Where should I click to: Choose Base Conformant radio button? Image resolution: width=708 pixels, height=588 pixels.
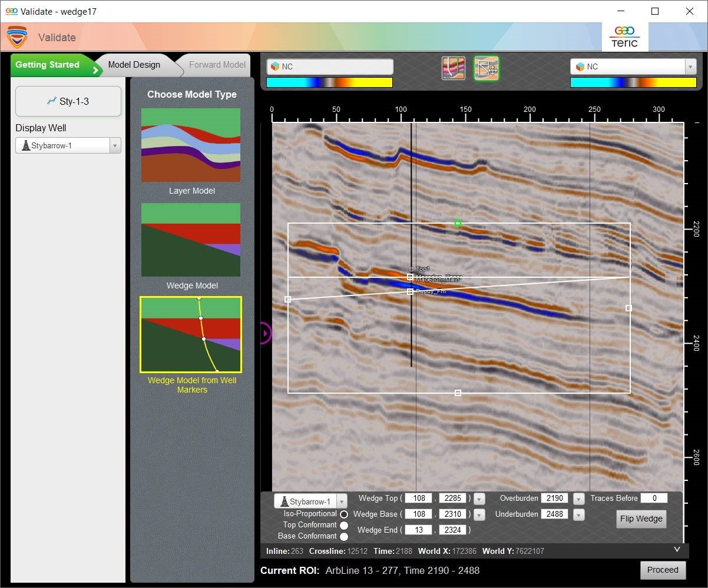pyautogui.click(x=344, y=536)
